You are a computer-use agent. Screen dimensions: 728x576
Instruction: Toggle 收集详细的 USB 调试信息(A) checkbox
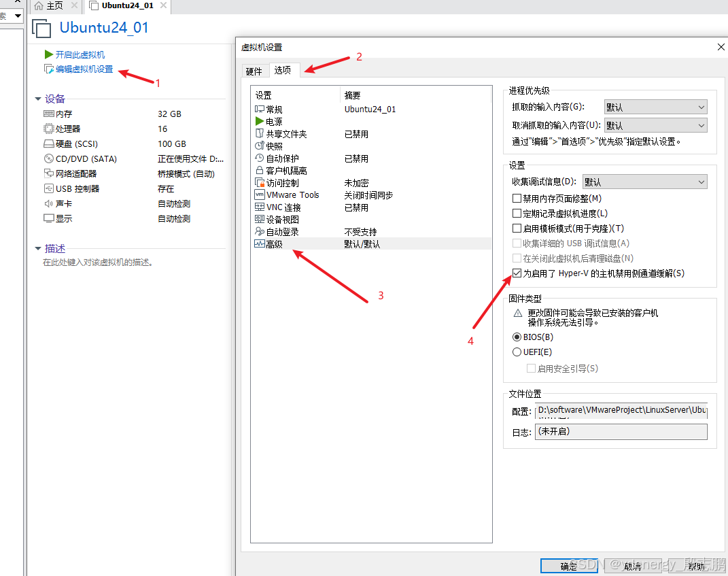click(517, 243)
